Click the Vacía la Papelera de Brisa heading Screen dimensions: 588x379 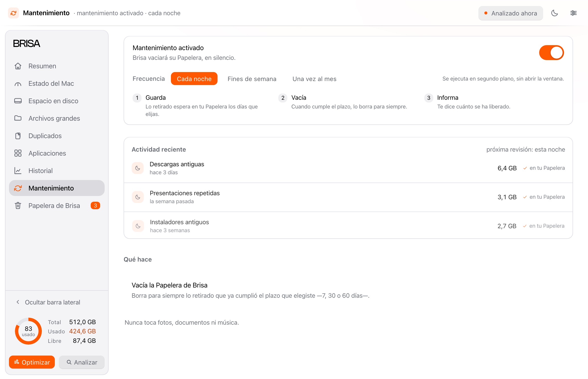[x=169, y=285]
